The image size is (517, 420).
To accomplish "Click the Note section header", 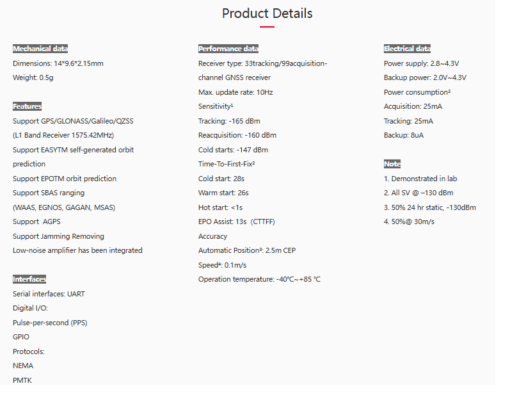I will click(x=392, y=164).
